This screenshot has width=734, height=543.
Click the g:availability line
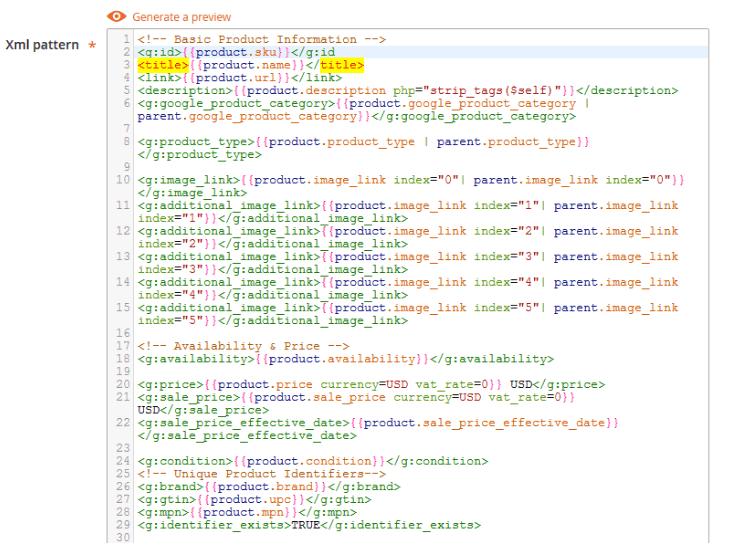tap(345, 359)
